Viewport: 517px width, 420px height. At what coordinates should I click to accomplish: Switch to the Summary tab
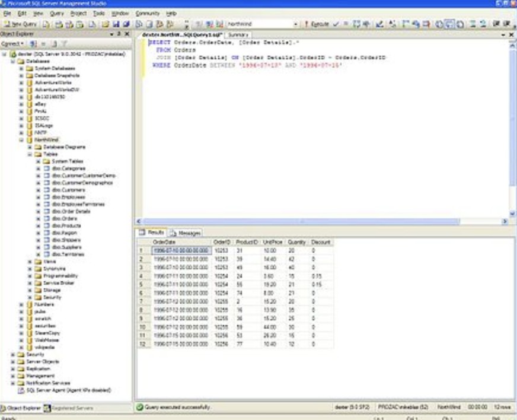pos(238,34)
